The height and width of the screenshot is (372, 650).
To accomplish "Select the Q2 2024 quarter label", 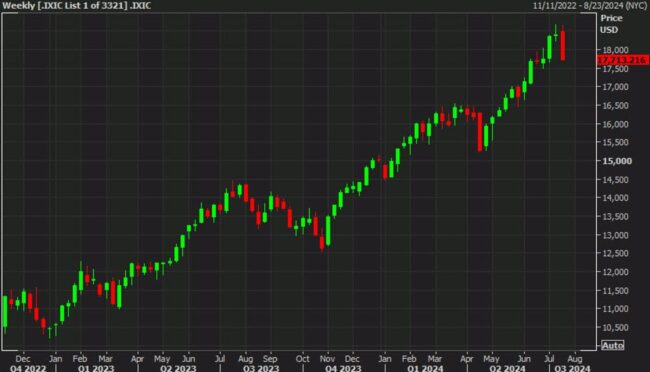I will click(x=507, y=368).
